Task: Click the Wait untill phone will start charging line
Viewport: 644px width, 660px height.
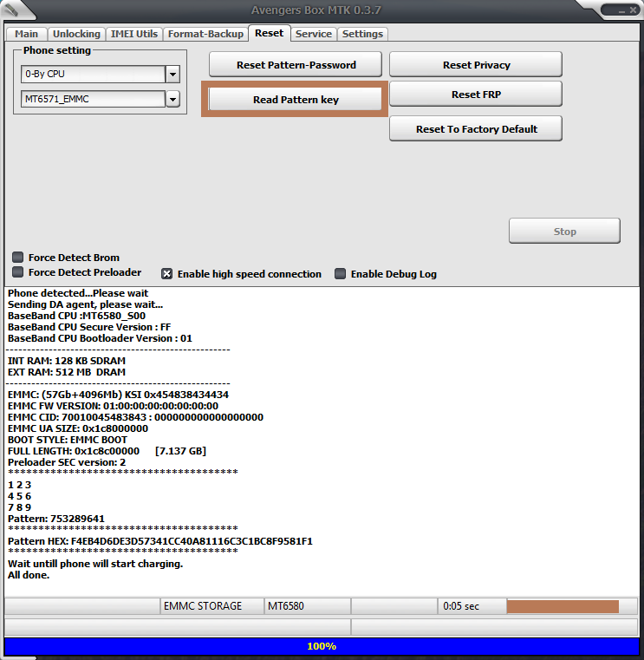Action: [x=95, y=564]
